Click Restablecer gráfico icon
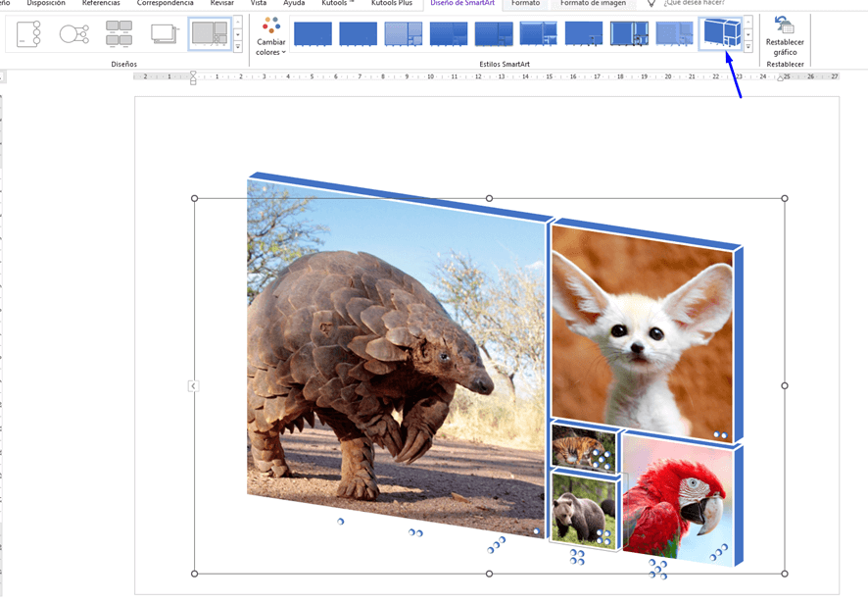The width and height of the screenshot is (868, 603). (785, 27)
